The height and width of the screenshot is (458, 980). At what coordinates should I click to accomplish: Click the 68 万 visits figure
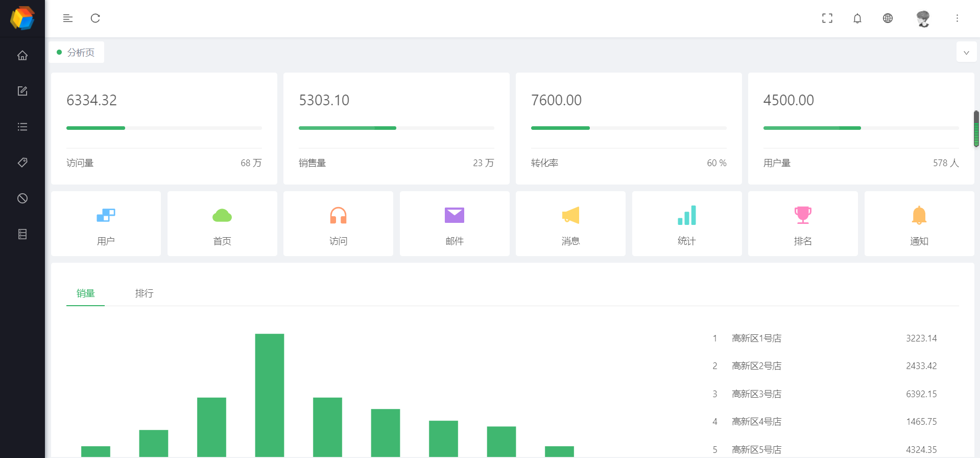coord(251,163)
